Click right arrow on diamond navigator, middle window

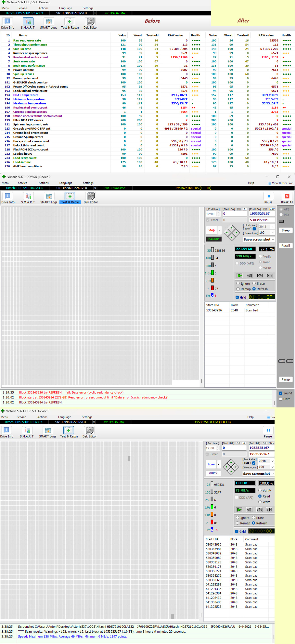click(x=236, y=233)
